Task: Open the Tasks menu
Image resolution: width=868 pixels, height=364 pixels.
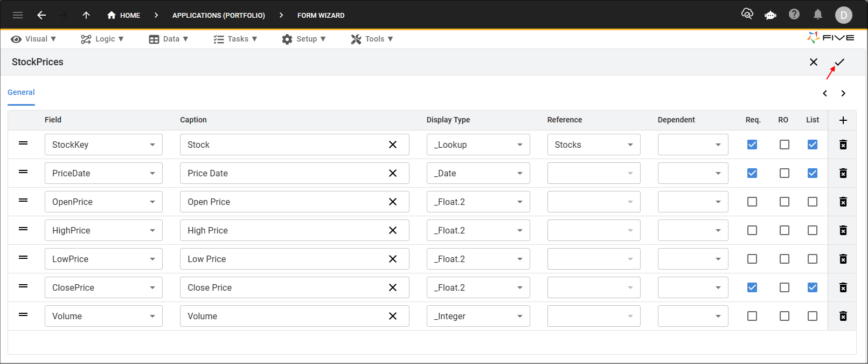Action: pyautogui.click(x=235, y=39)
